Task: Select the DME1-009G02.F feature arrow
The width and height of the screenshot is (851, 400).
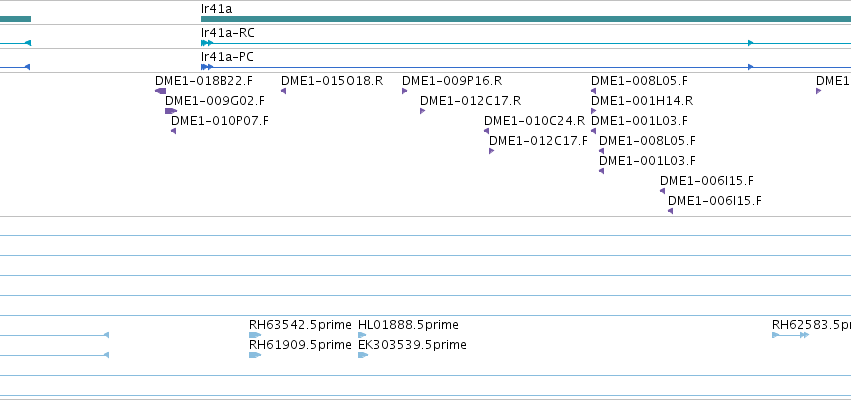Action: 171,111
